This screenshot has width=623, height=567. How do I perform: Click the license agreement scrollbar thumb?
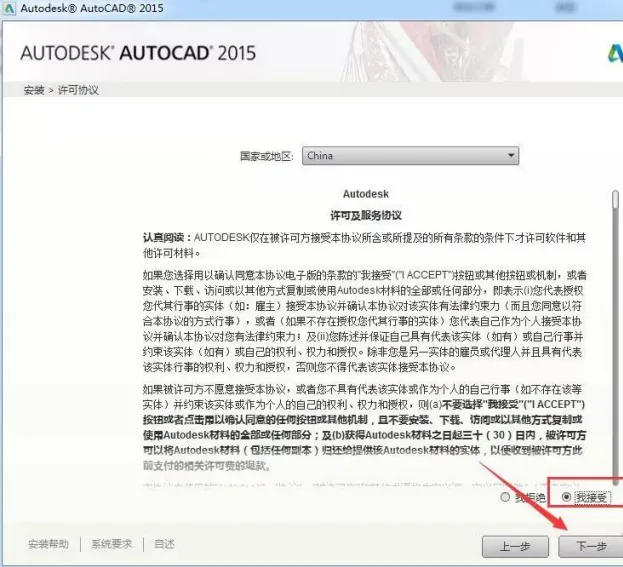coord(615,199)
